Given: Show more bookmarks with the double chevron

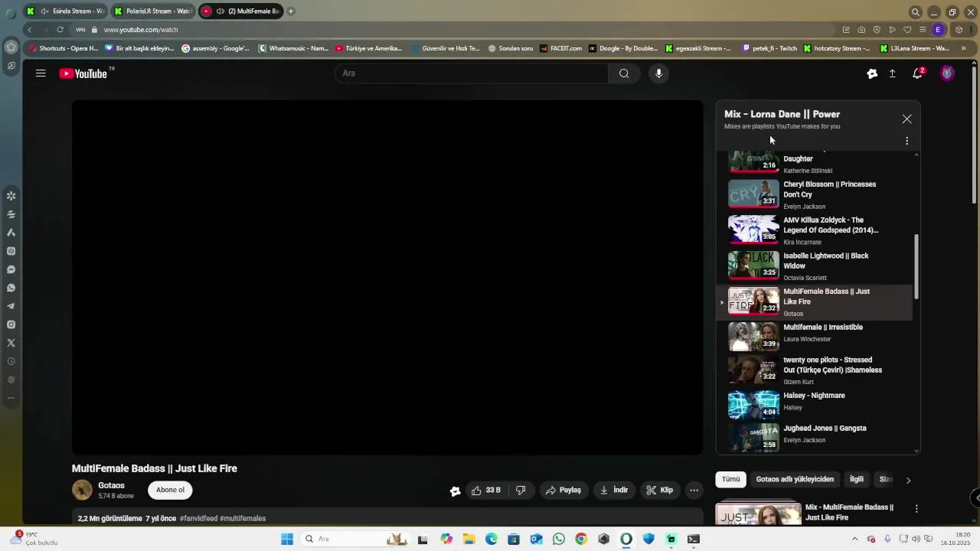Looking at the screenshot, I should click(963, 48).
